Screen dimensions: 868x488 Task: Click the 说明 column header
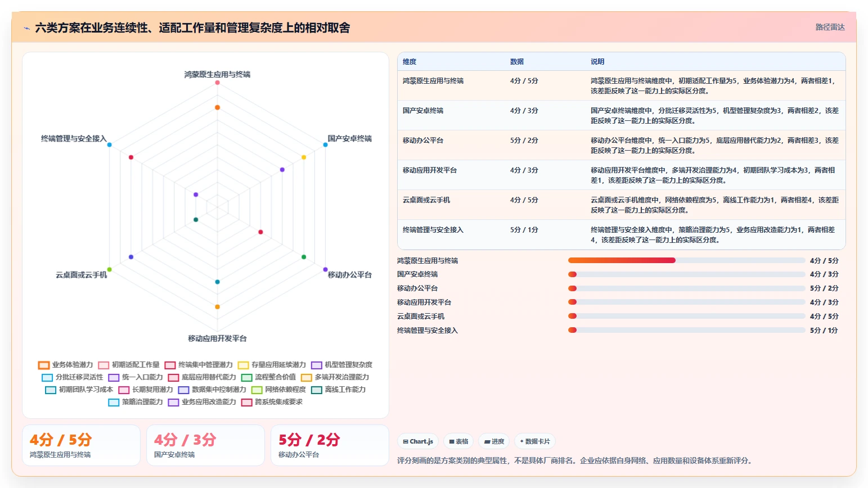[597, 62]
